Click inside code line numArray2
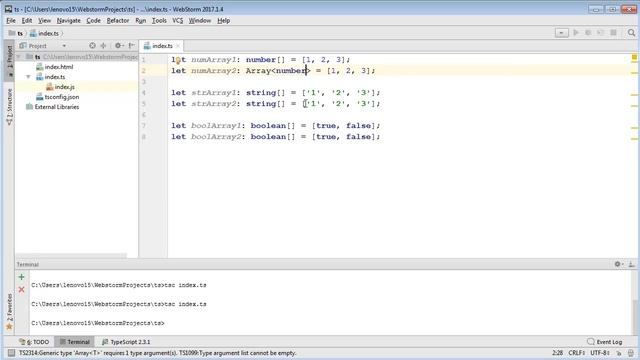The image size is (640, 360). [x=273, y=71]
